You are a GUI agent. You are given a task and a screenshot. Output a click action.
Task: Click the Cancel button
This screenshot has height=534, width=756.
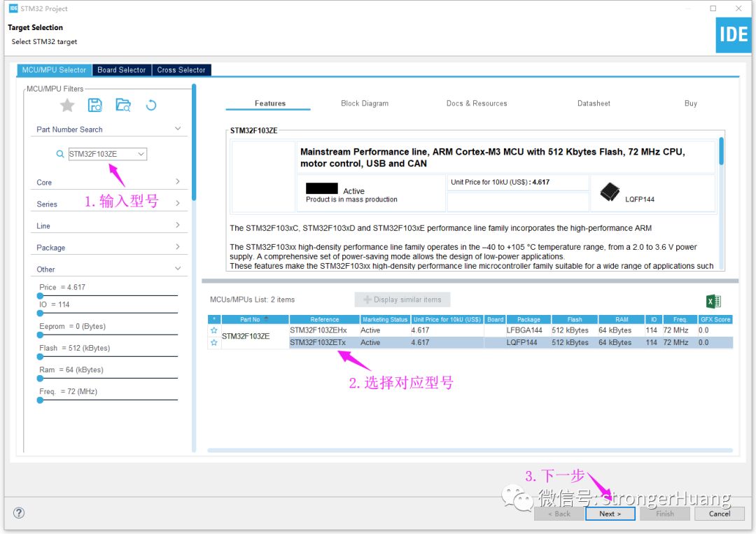720,514
